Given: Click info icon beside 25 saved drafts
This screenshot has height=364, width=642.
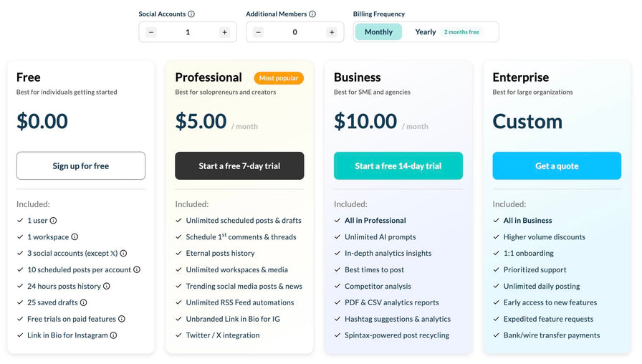Looking at the screenshot, I should 84,303.
